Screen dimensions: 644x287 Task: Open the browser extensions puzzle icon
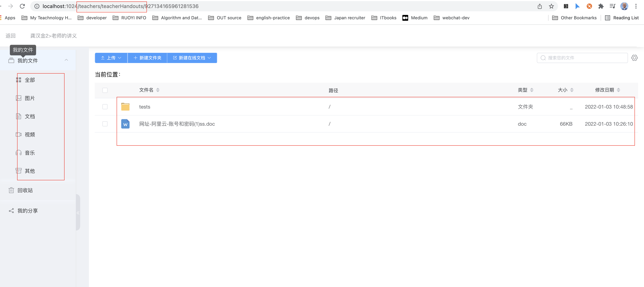point(601,6)
